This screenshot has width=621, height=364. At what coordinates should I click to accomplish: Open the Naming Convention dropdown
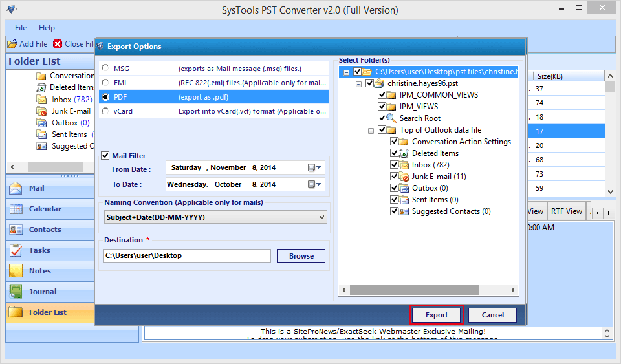[321, 217]
